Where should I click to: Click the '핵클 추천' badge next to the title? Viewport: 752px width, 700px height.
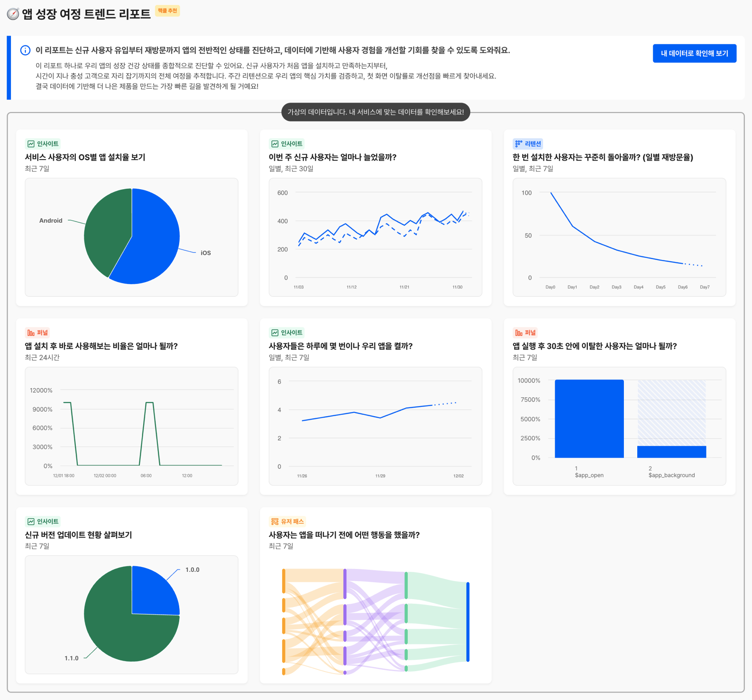[167, 11]
